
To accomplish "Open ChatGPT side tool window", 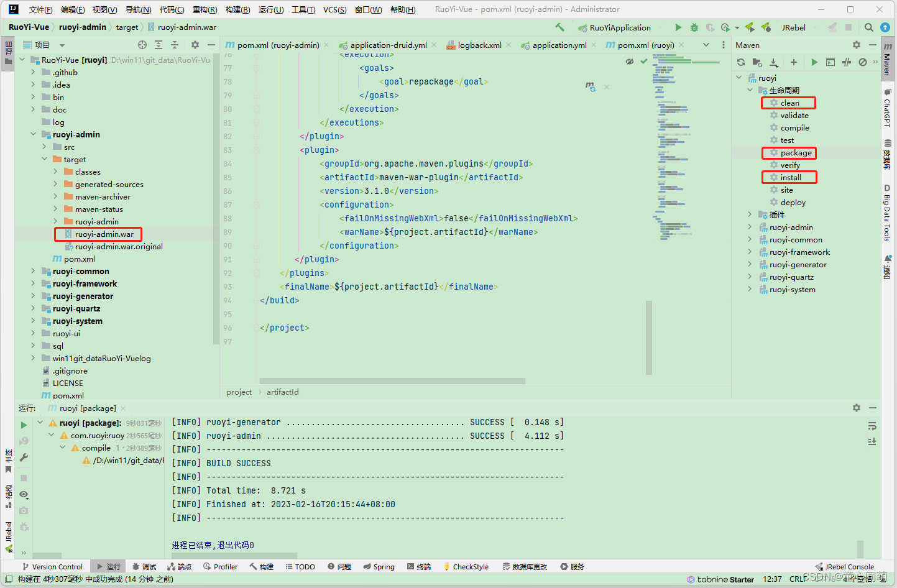I will point(888,107).
